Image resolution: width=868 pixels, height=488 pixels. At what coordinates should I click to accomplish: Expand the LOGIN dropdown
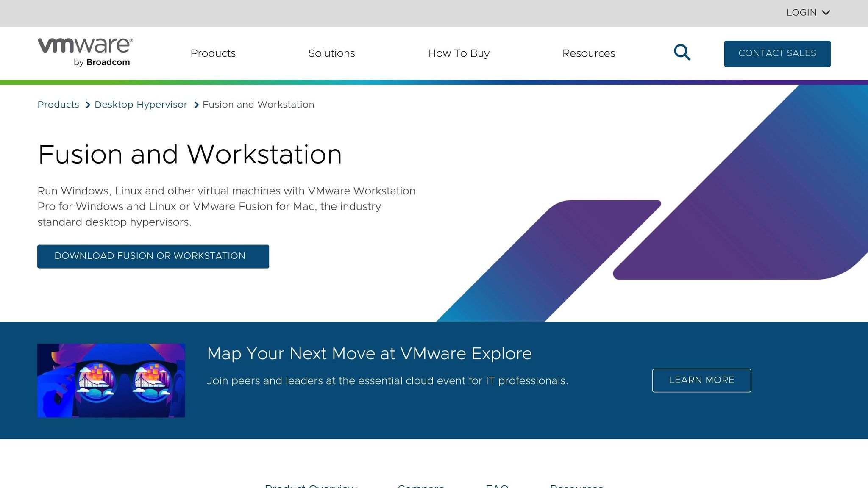pyautogui.click(x=808, y=12)
